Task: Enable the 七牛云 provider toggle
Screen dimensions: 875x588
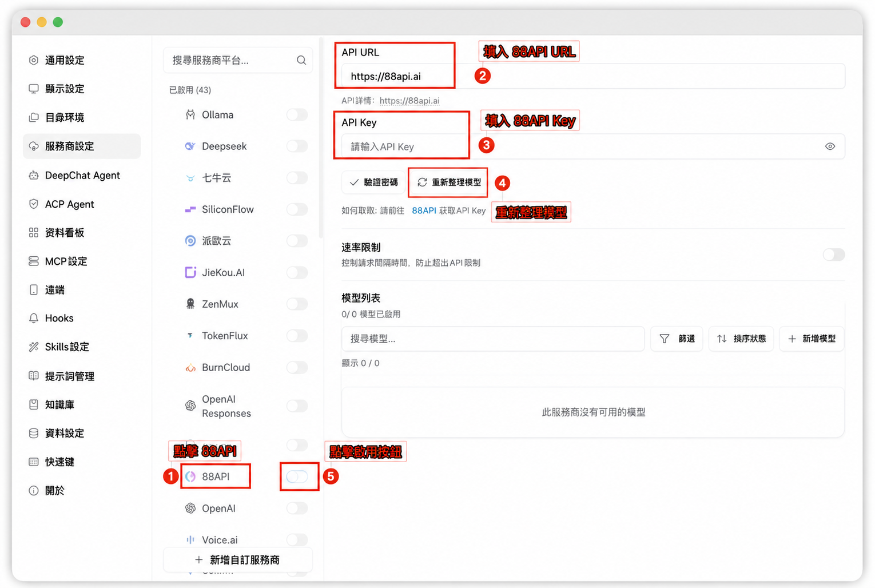Action: [x=297, y=178]
